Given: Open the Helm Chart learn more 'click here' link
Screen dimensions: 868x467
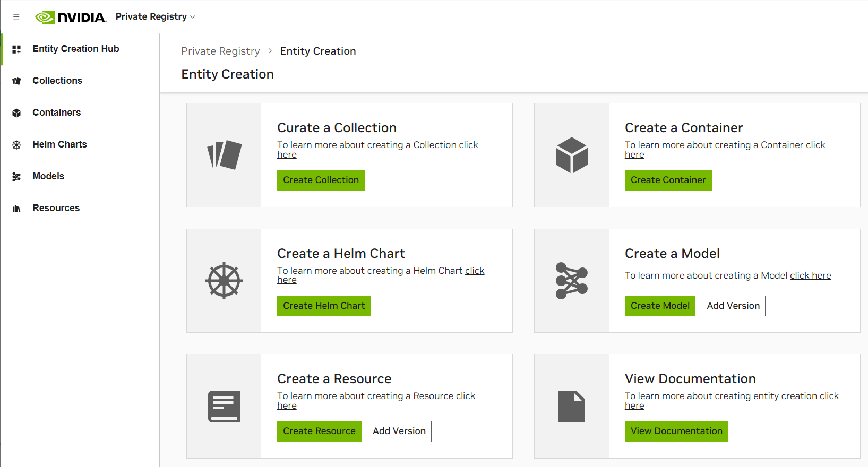Looking at the screenshot, I should tap(475, 271).
